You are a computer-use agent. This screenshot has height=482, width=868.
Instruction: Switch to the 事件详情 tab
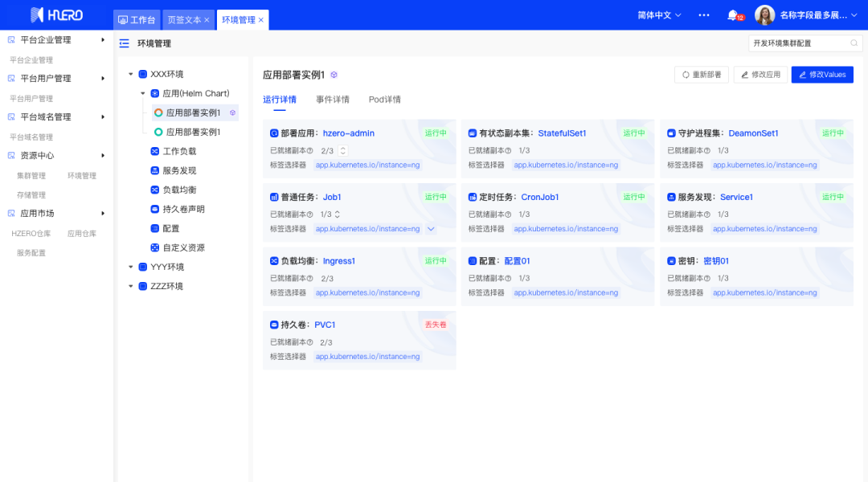332,100
